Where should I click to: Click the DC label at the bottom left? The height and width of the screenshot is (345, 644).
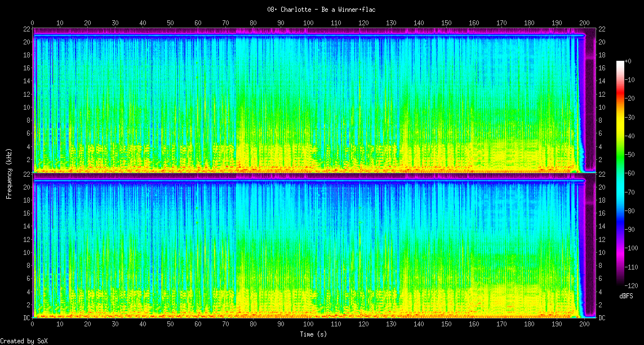26,318
